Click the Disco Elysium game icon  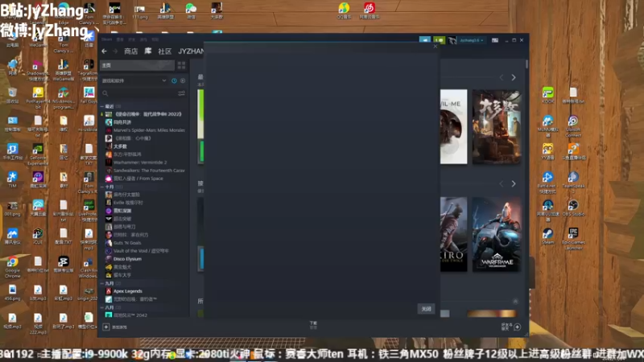pos(109,259)
